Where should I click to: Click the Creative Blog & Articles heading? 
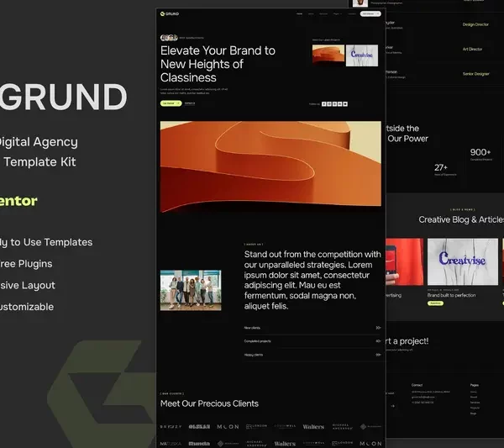pos(461,219)
